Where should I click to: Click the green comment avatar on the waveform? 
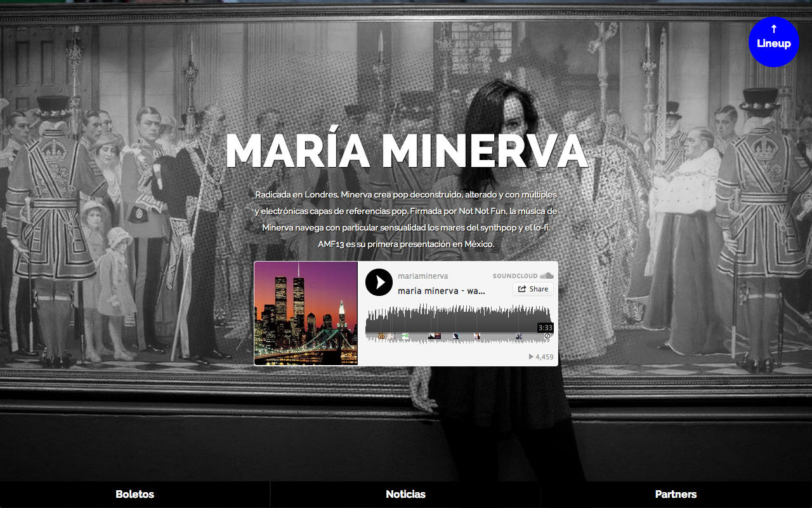[405, 336]
